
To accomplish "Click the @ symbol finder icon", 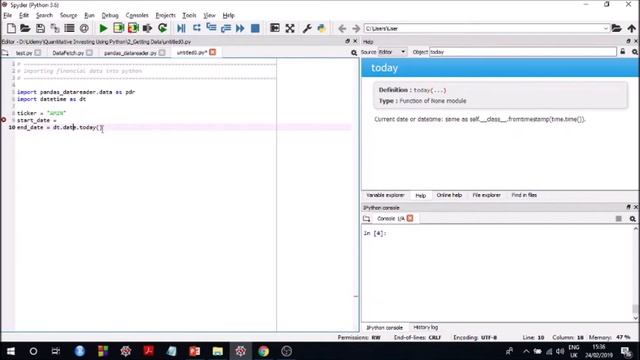I will [84, 28].
